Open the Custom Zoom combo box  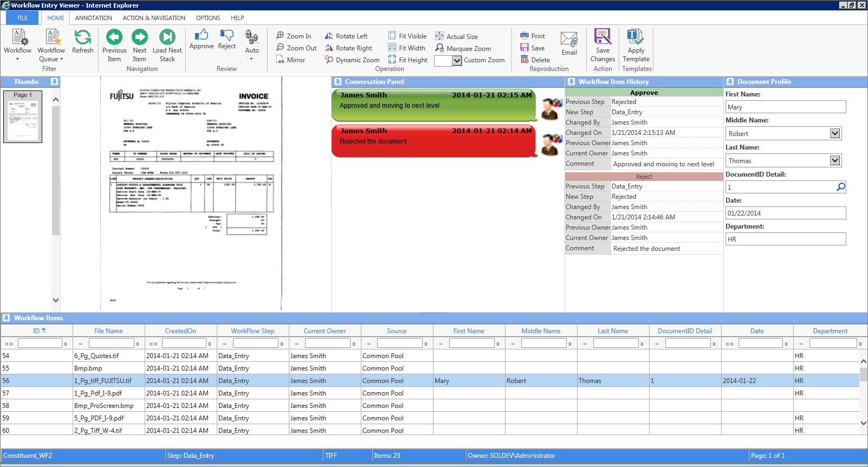coord(457,61)
